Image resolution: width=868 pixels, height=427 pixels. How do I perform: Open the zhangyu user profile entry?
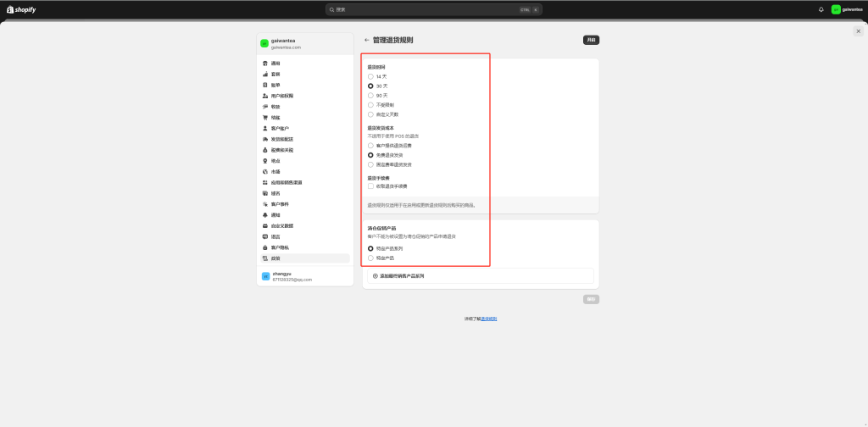click(305, 276)
